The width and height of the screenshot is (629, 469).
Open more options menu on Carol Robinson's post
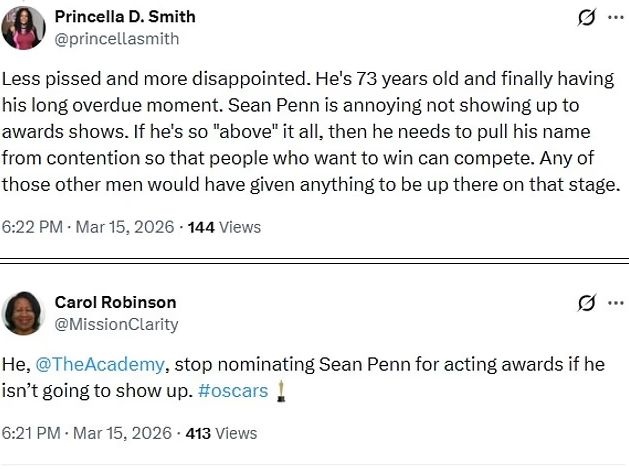click(x=614, y=303)
